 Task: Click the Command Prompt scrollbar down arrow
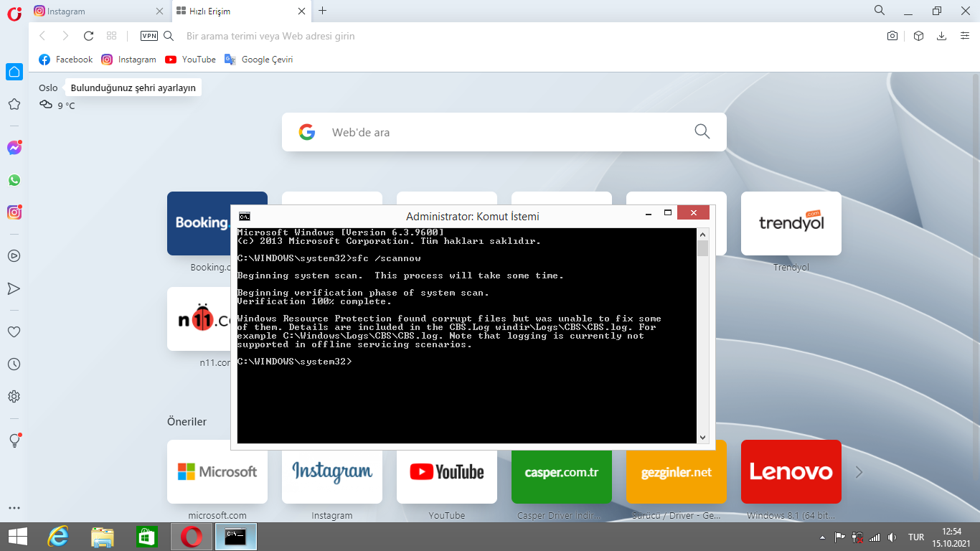click(x=703, y=438)
